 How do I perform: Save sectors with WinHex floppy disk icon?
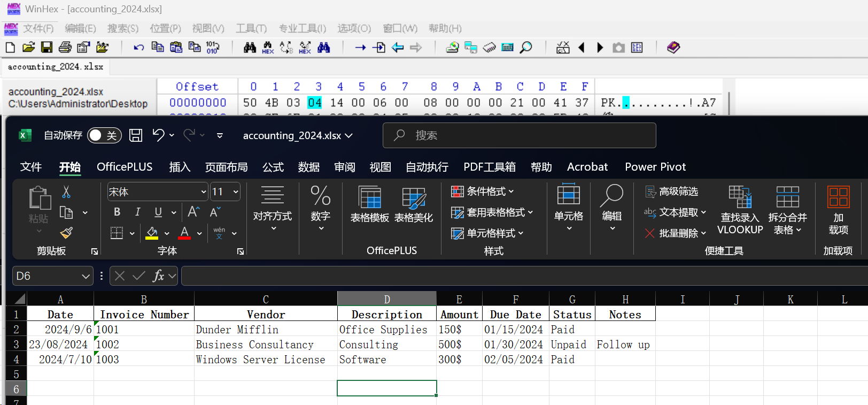pos(47,48)
